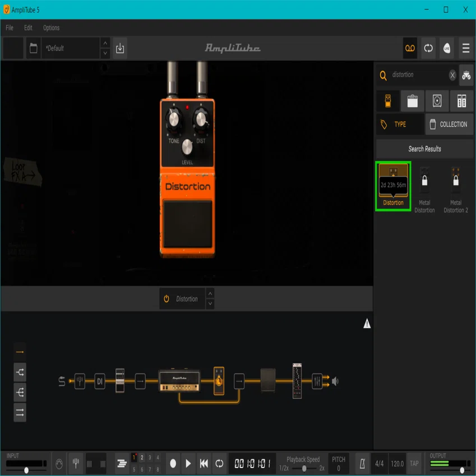Click the LEVEL knob on pedal

pos(187,147)
